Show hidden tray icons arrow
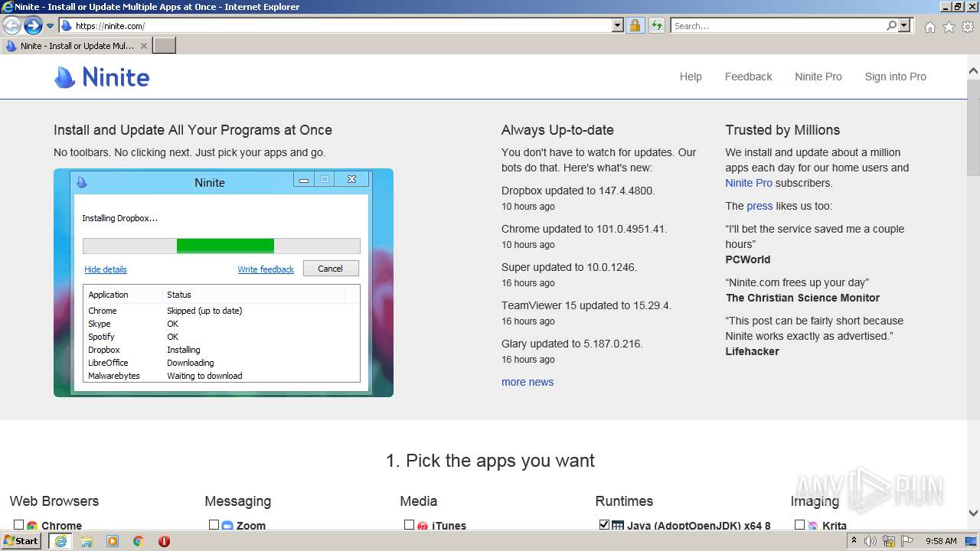Image resolution: width=980 pixels, height=551 pixels. click(854, 541)
